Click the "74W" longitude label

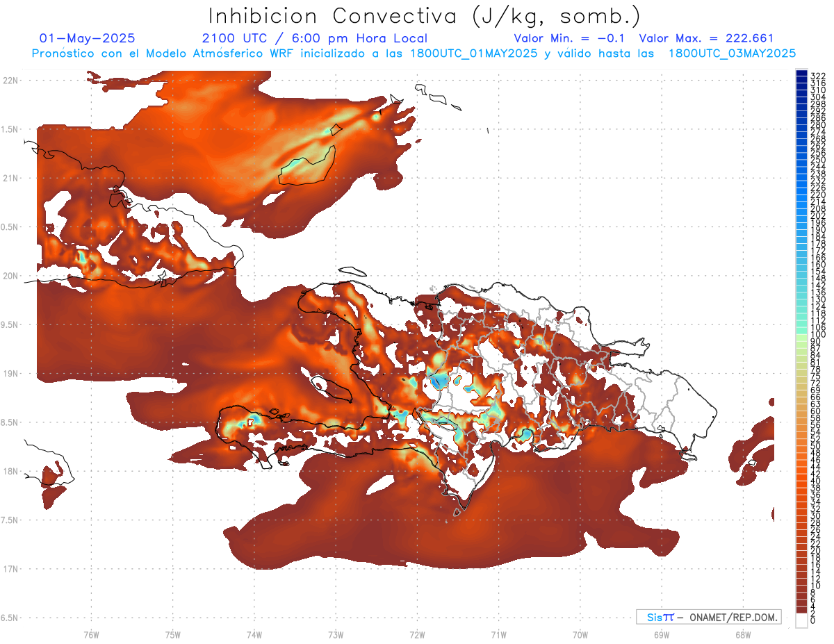pyautogui.click(x=254, y=634)
